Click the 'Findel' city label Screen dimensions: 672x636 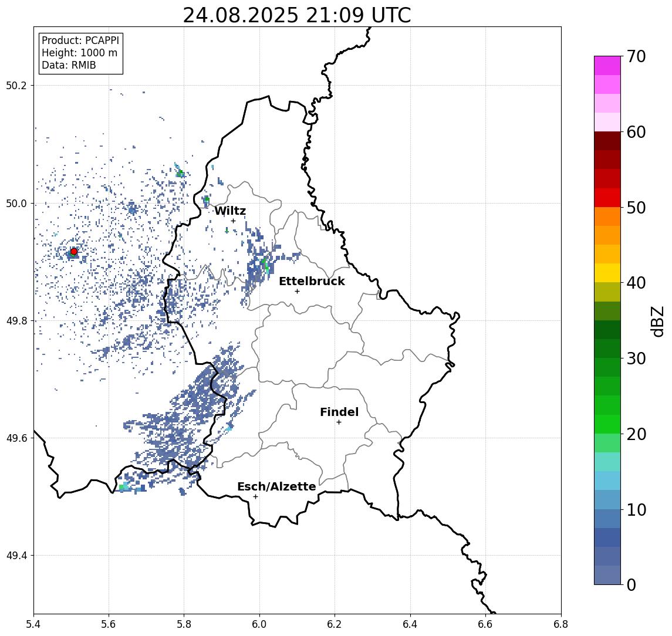tap(339, 412)
